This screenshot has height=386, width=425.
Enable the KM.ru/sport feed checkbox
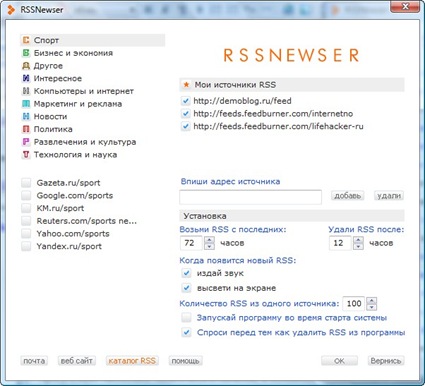click(26, 208)
